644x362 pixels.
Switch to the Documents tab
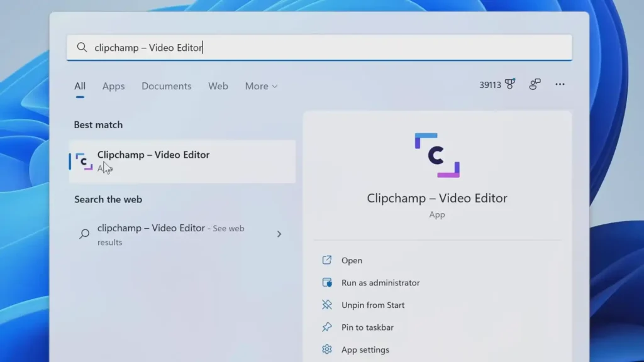pos(166,86)
